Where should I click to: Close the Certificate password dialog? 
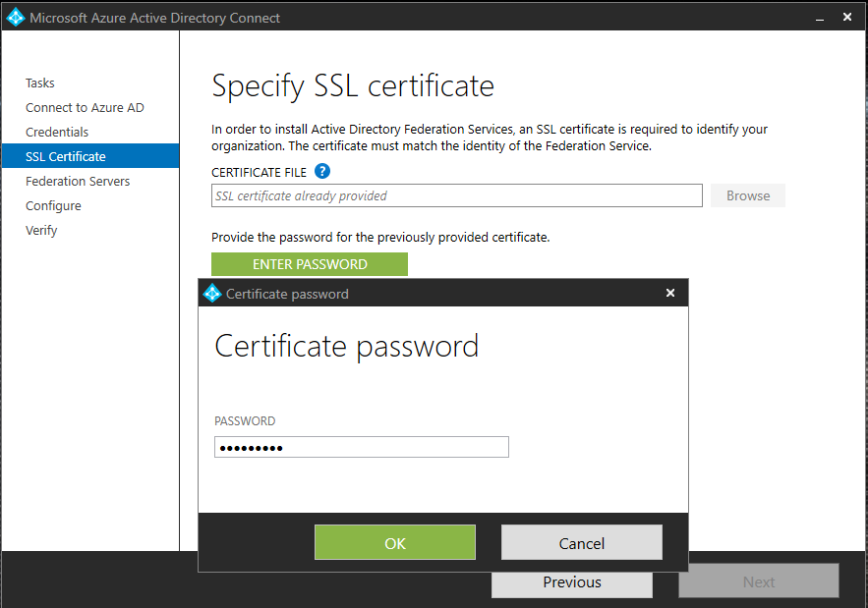click(670, 293)
